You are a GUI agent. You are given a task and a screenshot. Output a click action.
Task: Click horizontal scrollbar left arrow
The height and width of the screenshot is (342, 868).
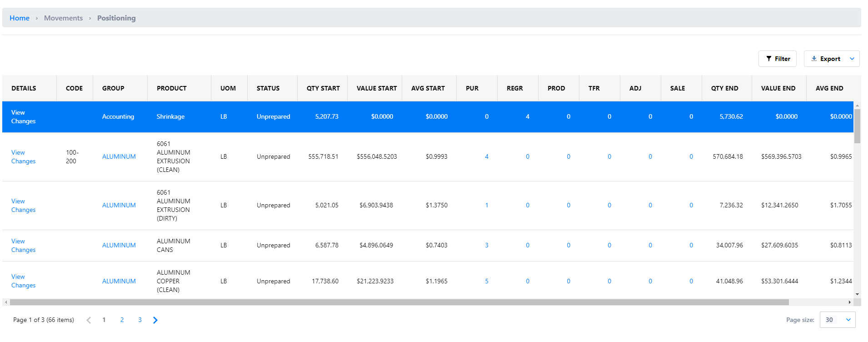click(x=6, y=302)
